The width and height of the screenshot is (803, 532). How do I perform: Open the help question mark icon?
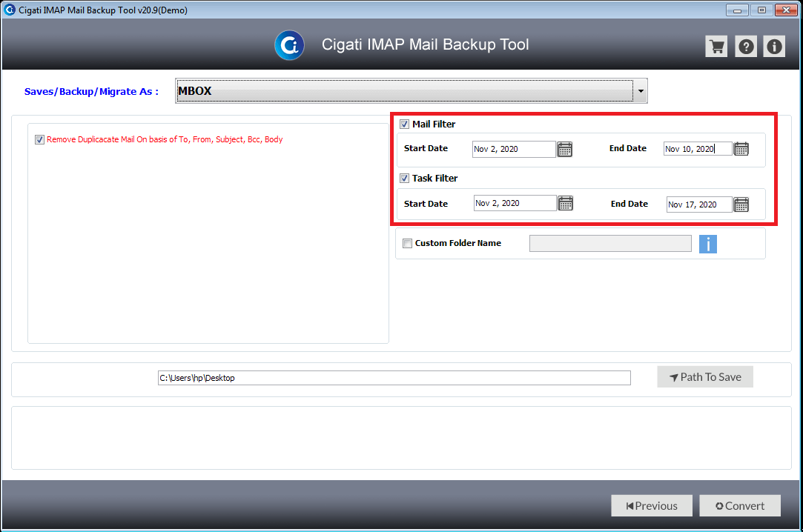point(746,47)
